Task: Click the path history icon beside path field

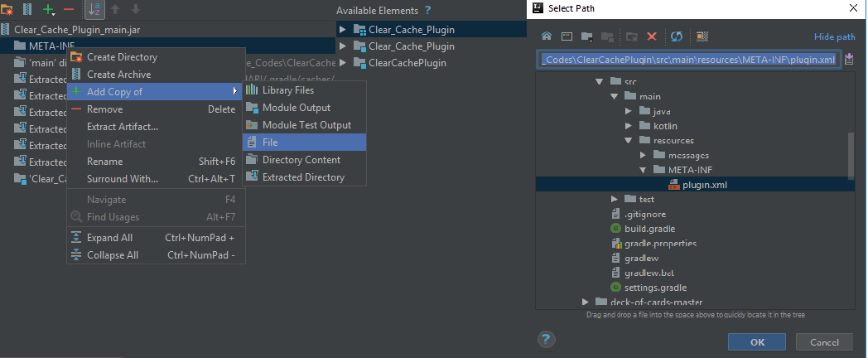Action: point(849,60)
